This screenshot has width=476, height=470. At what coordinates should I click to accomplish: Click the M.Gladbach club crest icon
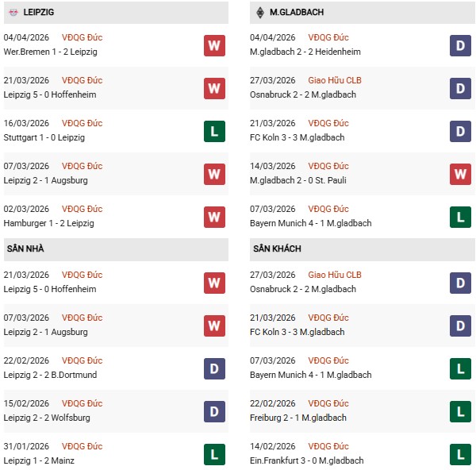click(260, 13)
